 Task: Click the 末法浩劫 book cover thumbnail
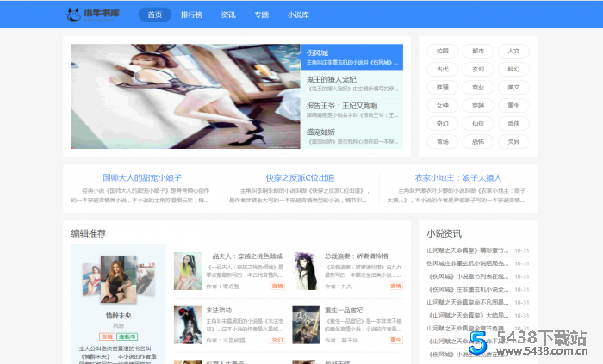click(187, 324)
